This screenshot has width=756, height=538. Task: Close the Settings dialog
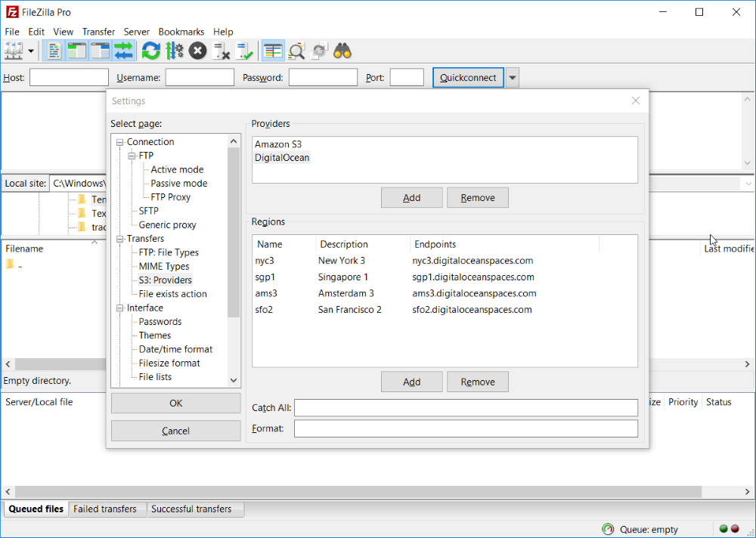[x=636, y=100]
